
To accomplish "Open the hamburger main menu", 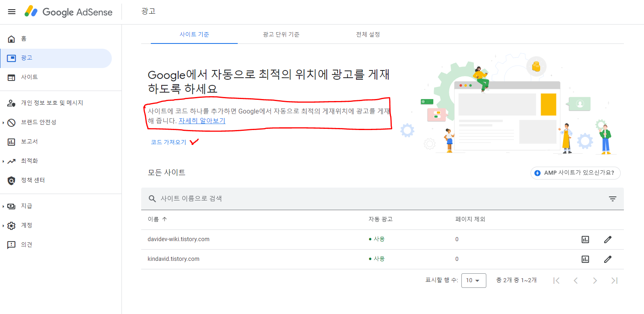I will (12, 12).
